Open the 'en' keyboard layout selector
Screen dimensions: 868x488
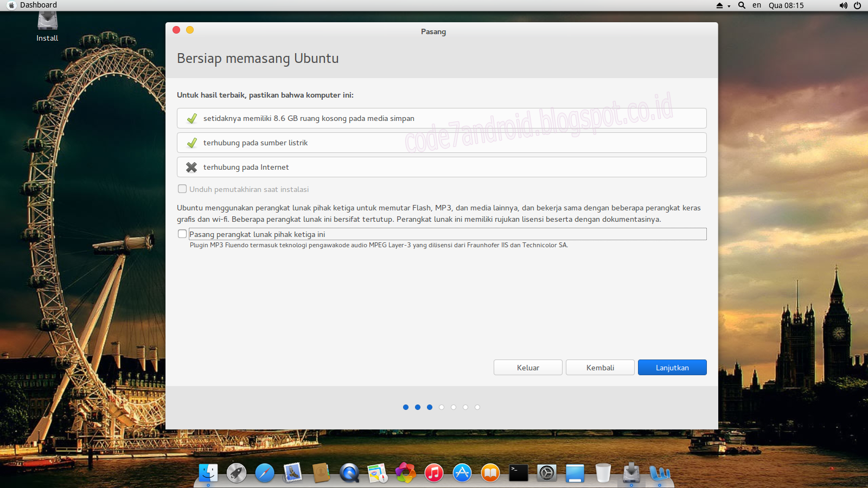tap(757, 5)
